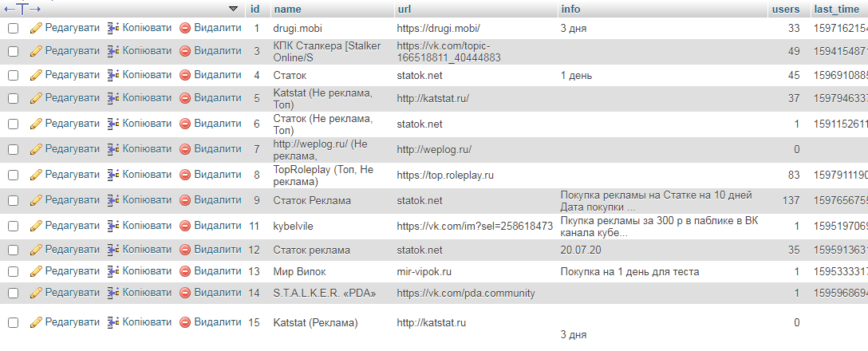Viewport: 868px width, 351px height.
Task: Click the red delete icon for id 14 row
Action: pyautogui.click(x=185, y=293)
